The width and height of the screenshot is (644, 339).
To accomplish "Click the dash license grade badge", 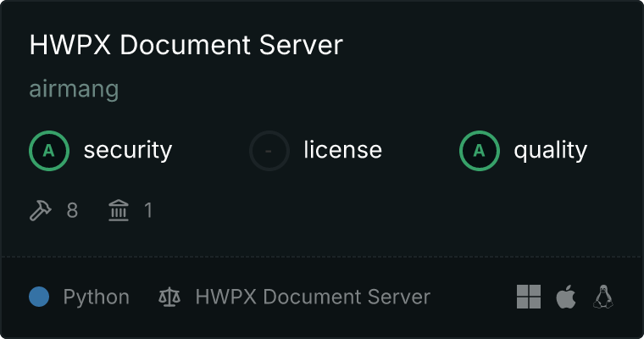I will [269, 151].
